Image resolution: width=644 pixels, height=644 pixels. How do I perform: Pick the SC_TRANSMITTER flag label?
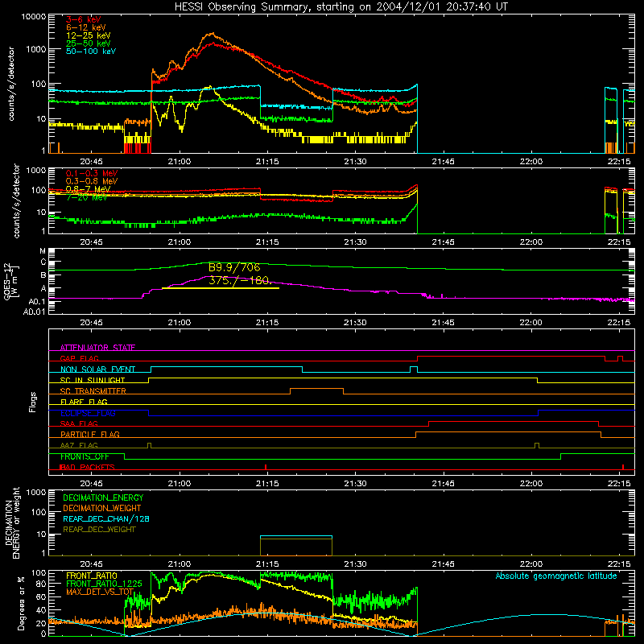(x=93, y=390)
